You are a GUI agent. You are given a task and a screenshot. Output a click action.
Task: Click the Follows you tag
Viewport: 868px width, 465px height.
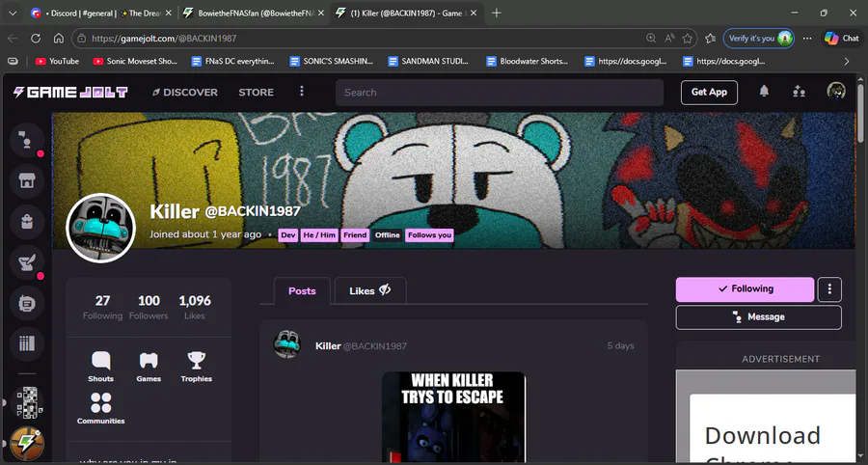(429, 235)
